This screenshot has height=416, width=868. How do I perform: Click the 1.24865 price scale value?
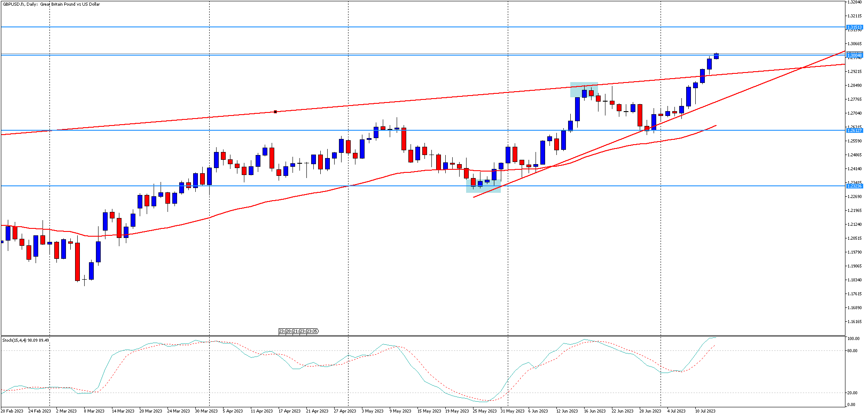pos(855,155)
